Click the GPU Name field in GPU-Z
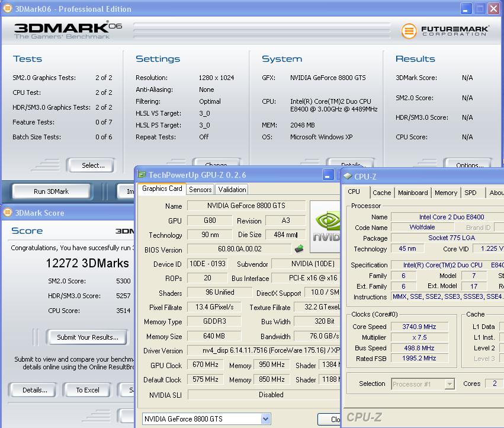Viewport: 504px width, 428px height. pyautogui.click(x=246, y=206)
